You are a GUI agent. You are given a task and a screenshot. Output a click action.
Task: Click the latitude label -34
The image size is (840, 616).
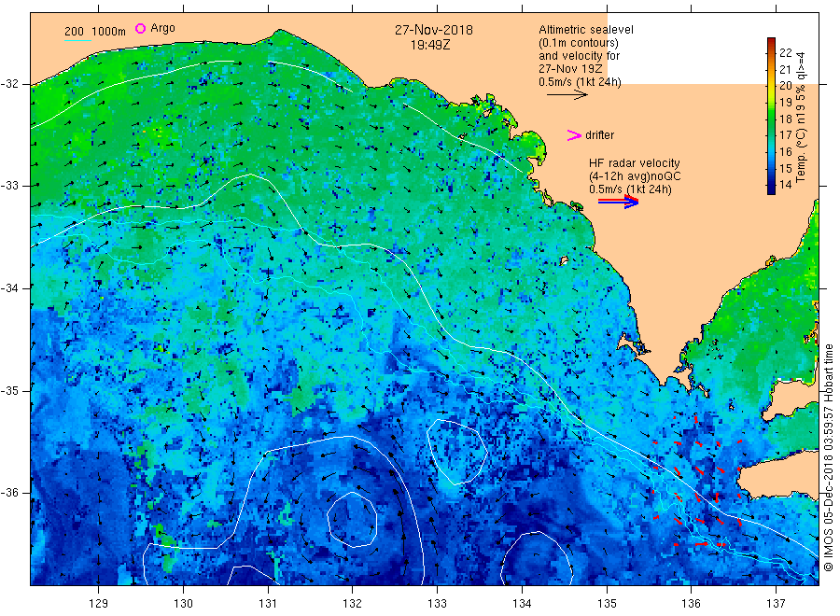[x=9, y=288]
